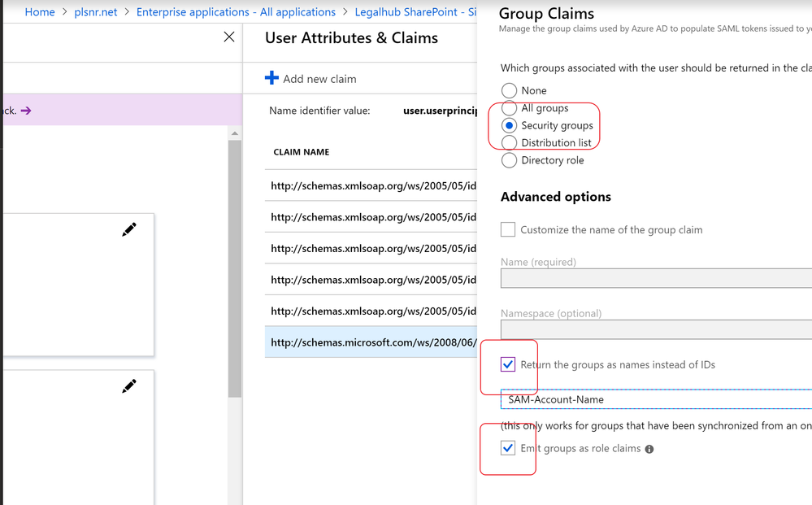Go to the Home breadcrumb

pyautogui.click(x=40, y=12)
